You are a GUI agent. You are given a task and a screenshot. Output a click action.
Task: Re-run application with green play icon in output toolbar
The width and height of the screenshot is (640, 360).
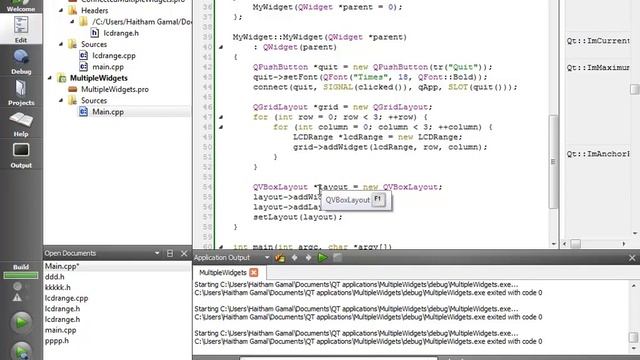322,258
